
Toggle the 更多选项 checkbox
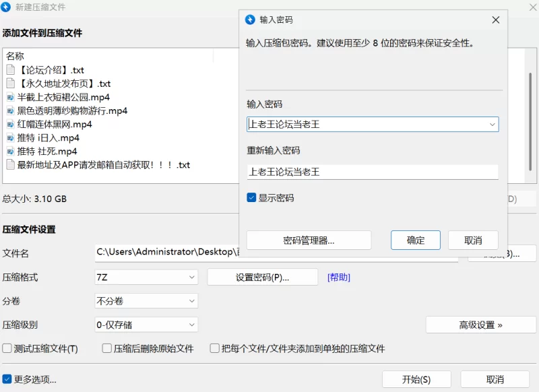pyautogui.click(x=7, y=379)
